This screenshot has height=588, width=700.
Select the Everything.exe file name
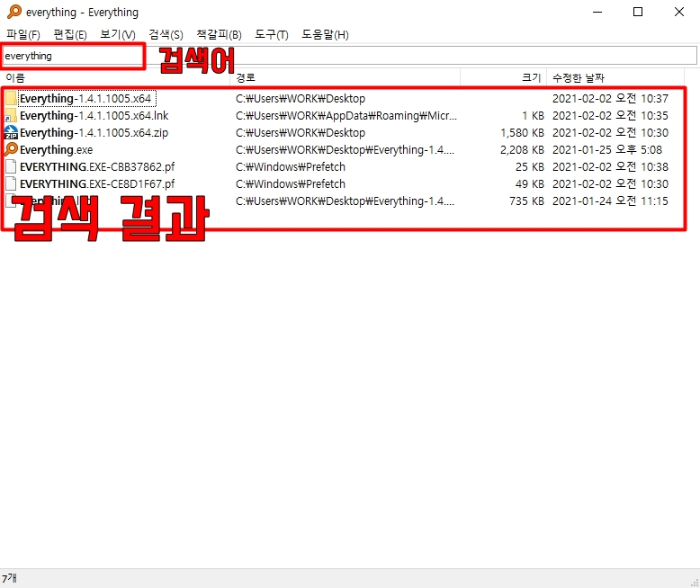pos(57,150)
